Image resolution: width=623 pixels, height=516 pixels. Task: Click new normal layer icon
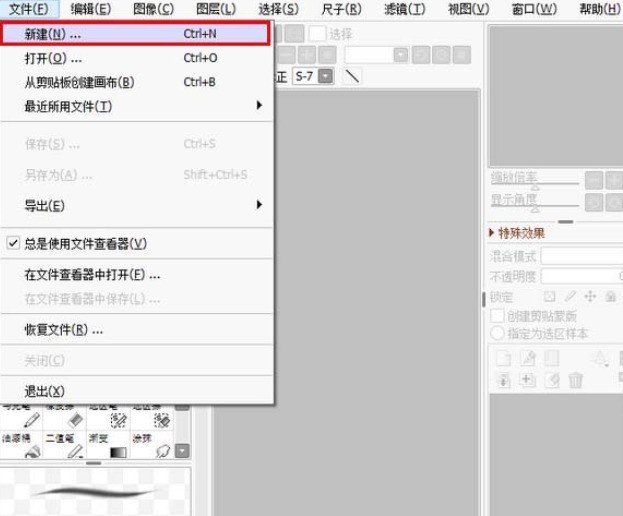[x=503, y=358]
